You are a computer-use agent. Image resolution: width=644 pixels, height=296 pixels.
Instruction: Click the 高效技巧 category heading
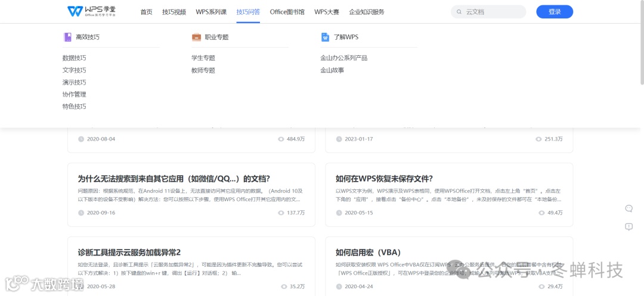tap(88, 38)
